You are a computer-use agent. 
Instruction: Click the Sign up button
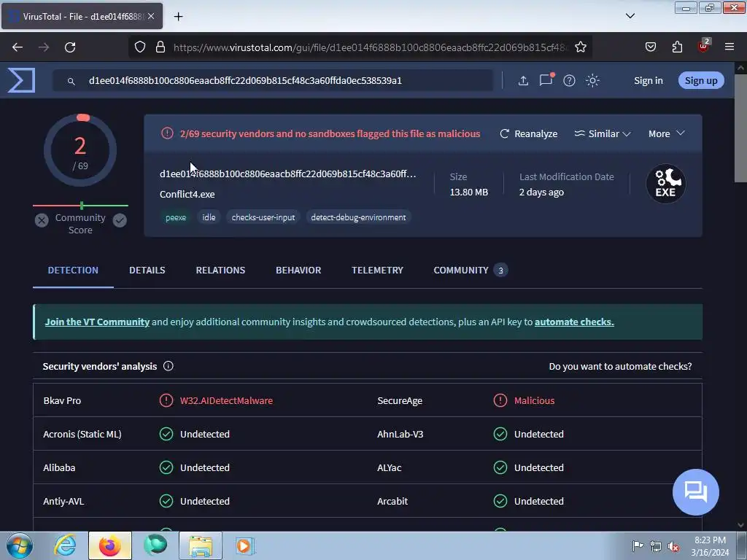(x=701, y=80)
